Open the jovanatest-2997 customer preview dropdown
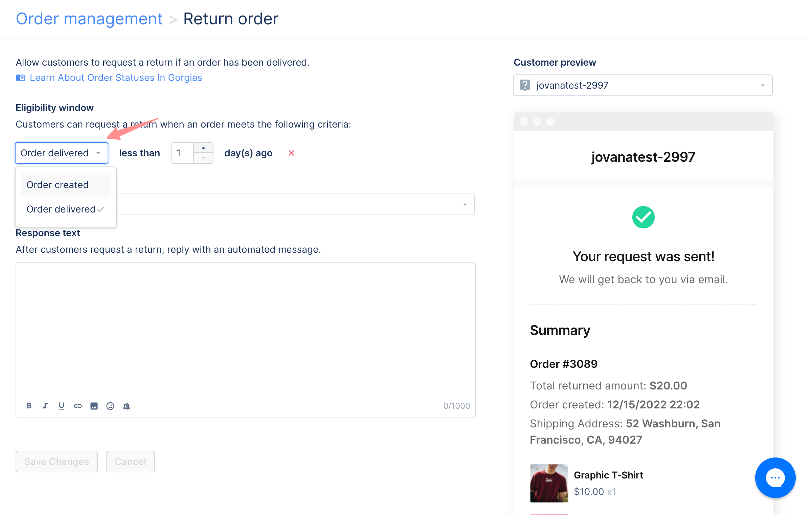This screenshot has width=812, height=515. point(642,85)
